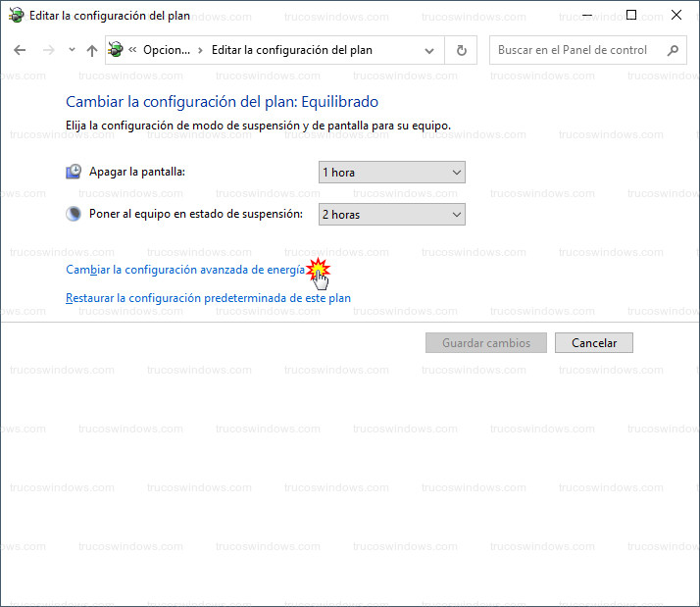Click the forward arrow navigation button
700x607 pixels.
pos(48,51)
